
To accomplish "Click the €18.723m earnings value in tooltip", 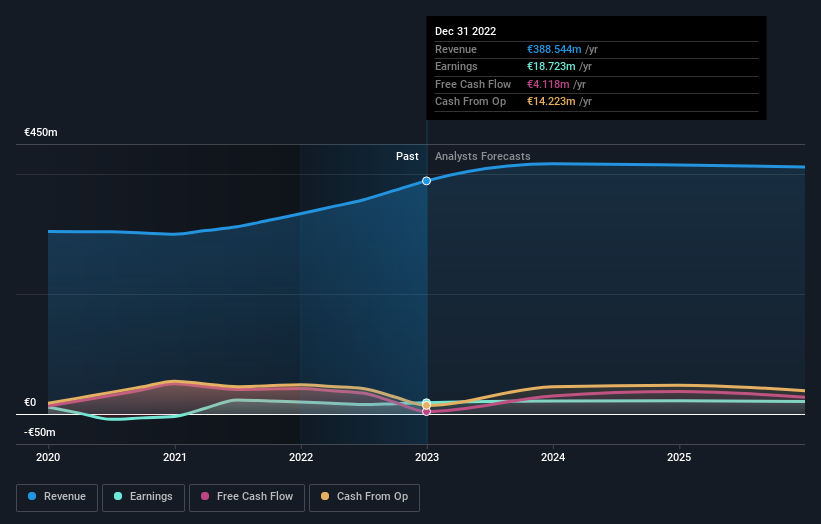I will click(551, 66).
